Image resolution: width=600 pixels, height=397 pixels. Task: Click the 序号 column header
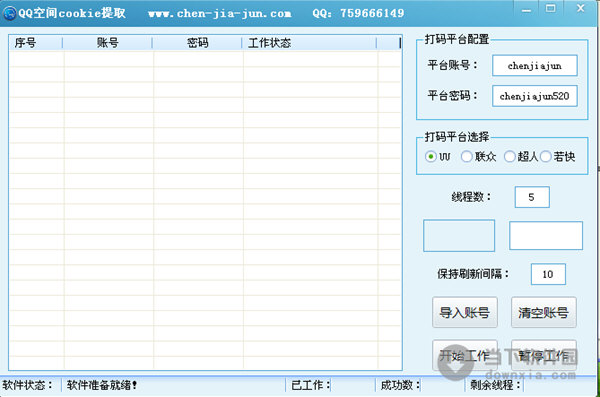coord(36,42)
